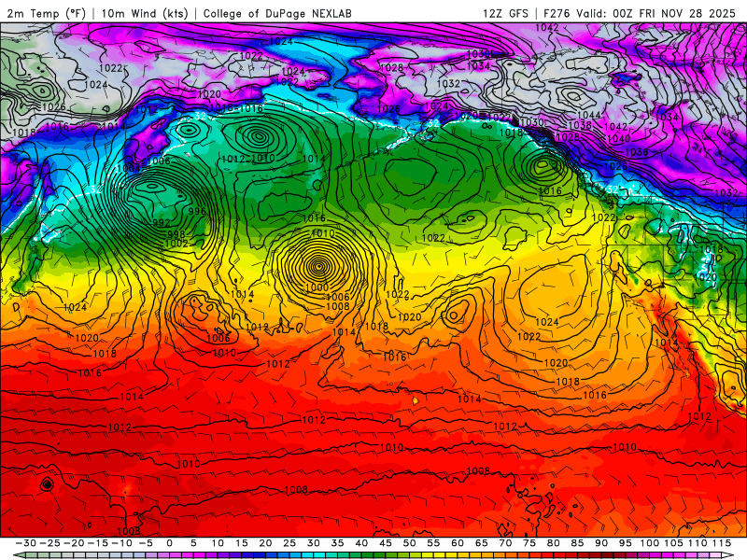Select the "College of DuPage NEXLAB" title text

click(277, 13)
